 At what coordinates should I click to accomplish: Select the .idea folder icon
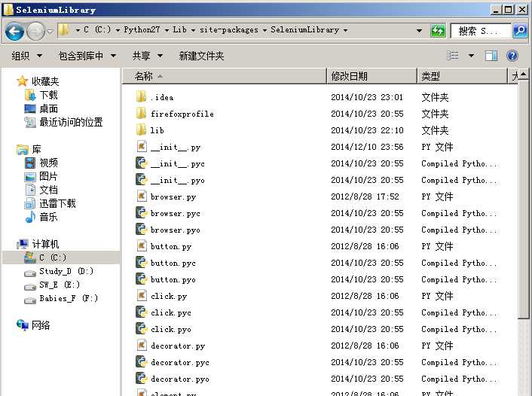141,97
